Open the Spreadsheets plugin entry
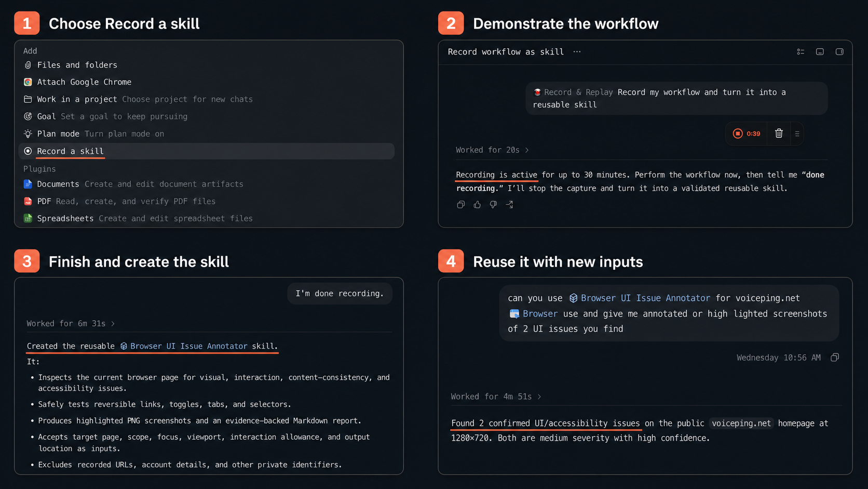Image resolution: width=868 pixels, height=489 pixels. pyautogui.click(x=207, y=218)
